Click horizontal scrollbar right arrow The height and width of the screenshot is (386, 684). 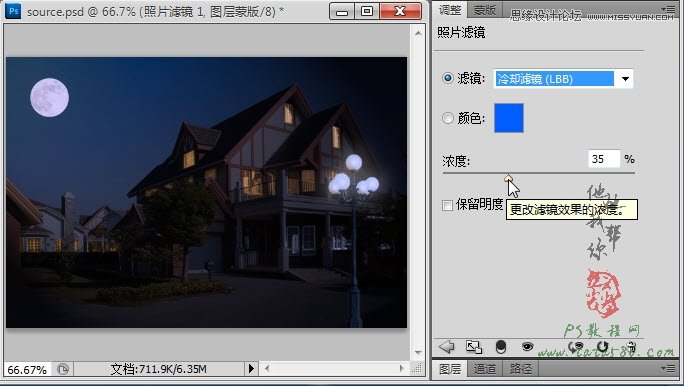tap(401, 369)
